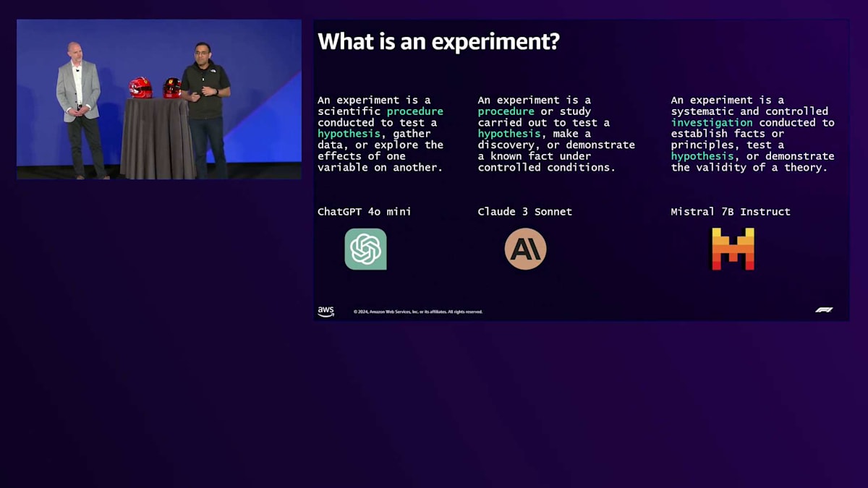Viewport: 868px width, 488px height.
Task: Click the AWS logo on the slide
Action: click(x=326, y=312)
